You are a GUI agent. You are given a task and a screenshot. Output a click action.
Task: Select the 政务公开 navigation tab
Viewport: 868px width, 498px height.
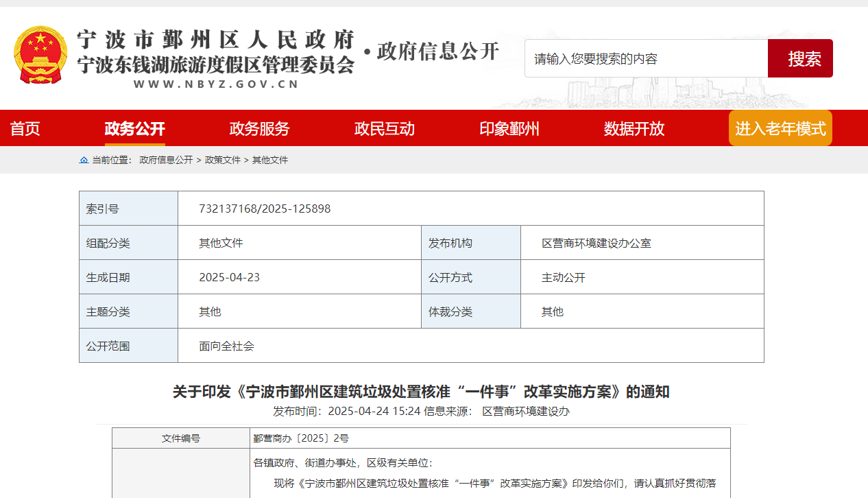134,129
